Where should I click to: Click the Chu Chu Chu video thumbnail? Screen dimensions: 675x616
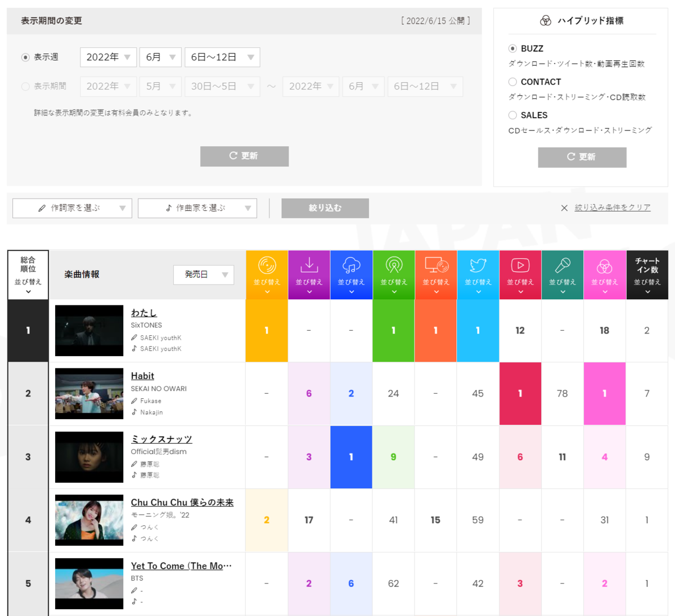tap(89, 520)
